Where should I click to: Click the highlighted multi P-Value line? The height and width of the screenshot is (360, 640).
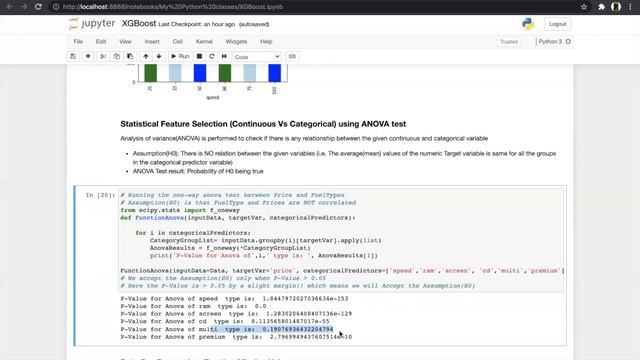pos(227,329)
